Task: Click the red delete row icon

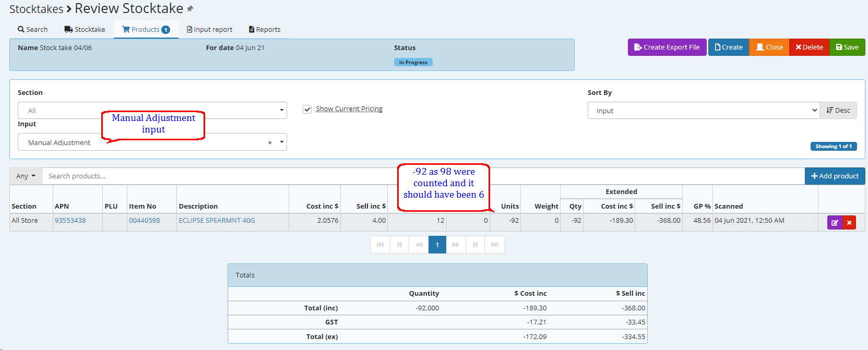Action: [849, 223]
